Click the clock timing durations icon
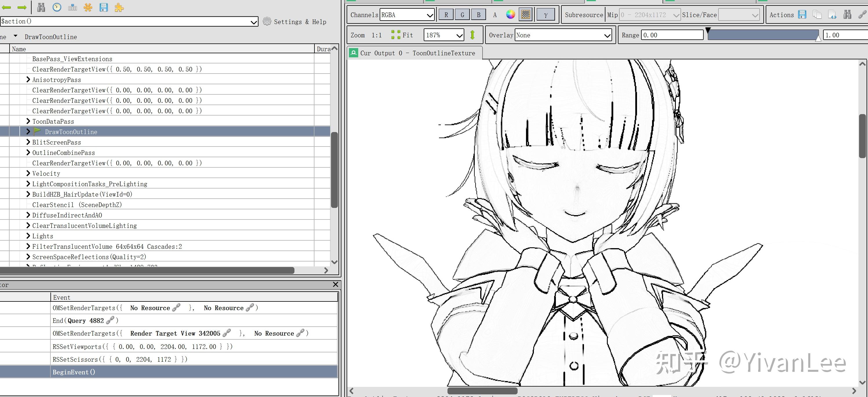 pyautogui.click(x=57, y=7)
